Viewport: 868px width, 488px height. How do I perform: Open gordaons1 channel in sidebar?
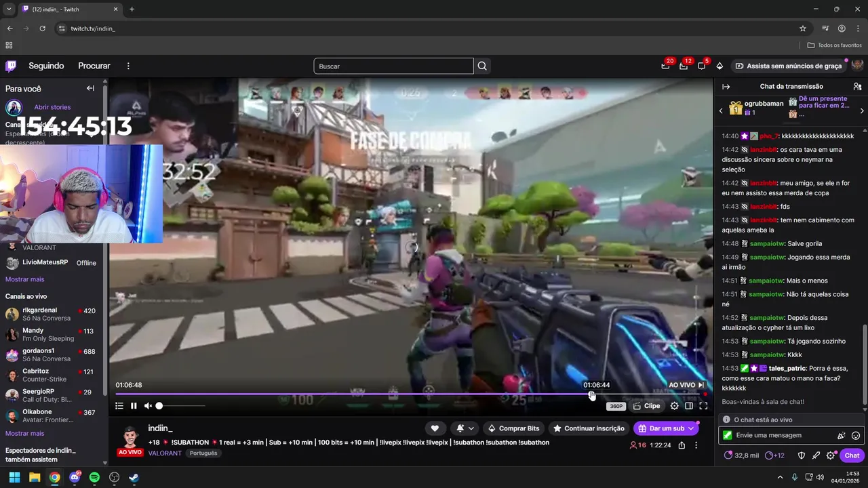click(x=51, y=354)
